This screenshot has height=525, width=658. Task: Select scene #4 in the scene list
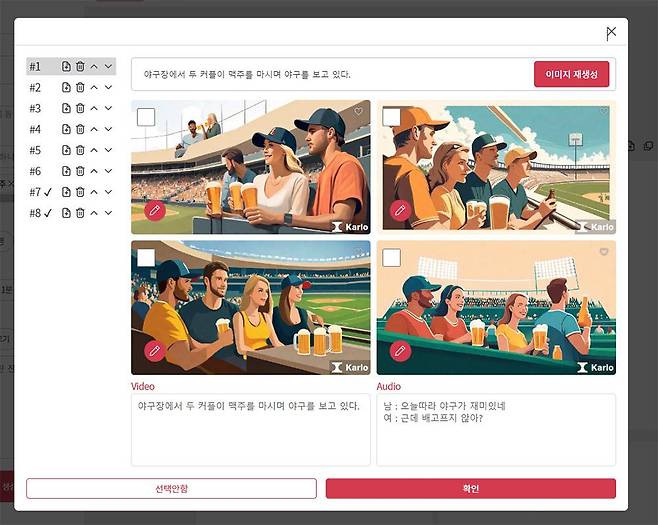35,129
